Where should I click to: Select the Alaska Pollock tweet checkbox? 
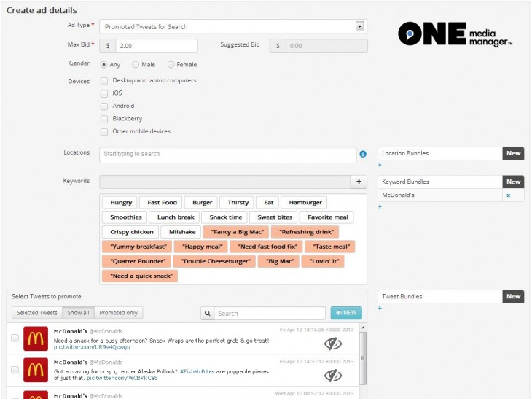click(15, 369)
